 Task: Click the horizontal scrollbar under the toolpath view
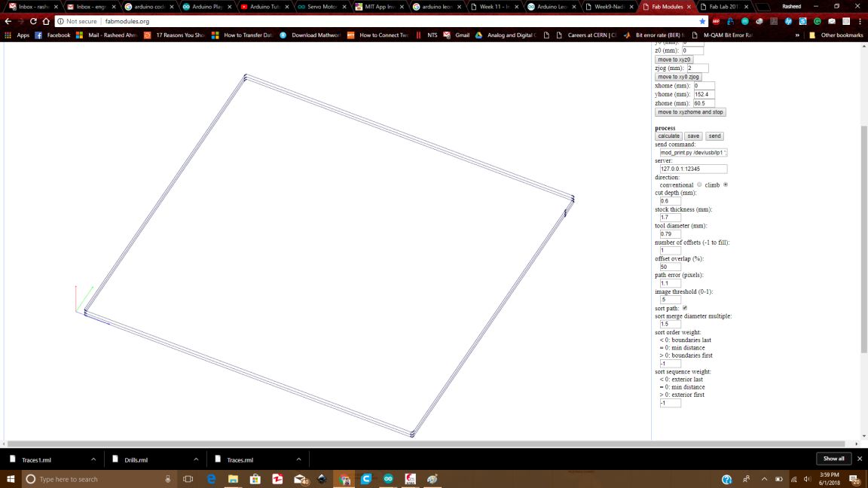tap(426, 444)
